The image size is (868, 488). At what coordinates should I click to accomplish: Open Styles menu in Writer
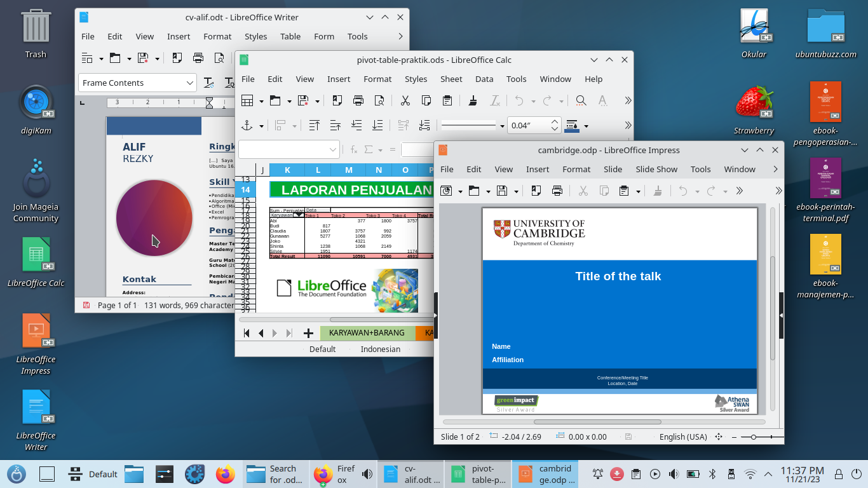tap(256, 36)
